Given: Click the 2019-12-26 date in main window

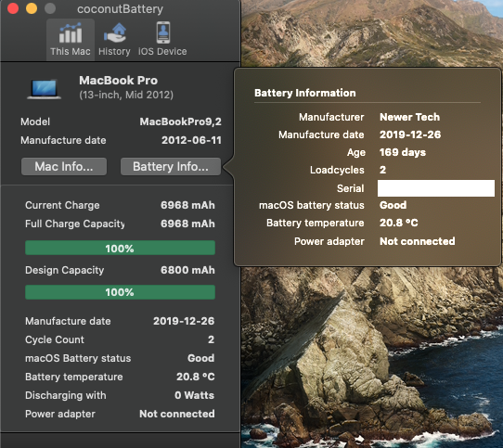Looking at the screenshot, I should click(x=184, y=321).
